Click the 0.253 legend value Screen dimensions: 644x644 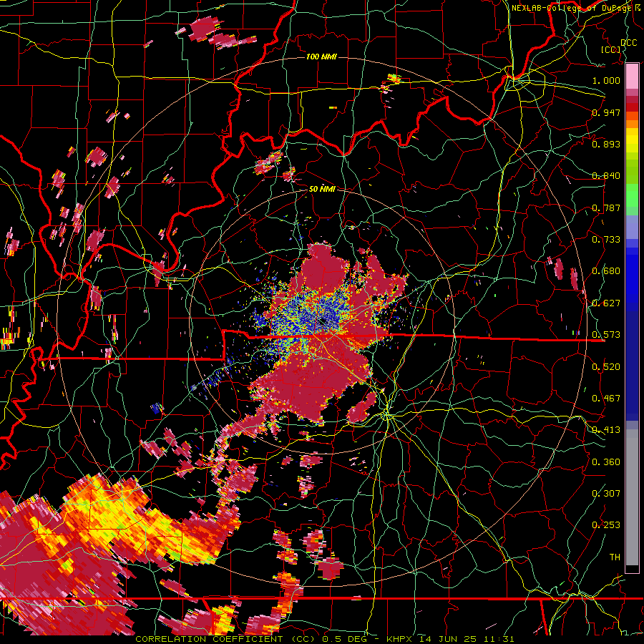tap(606, 525)
